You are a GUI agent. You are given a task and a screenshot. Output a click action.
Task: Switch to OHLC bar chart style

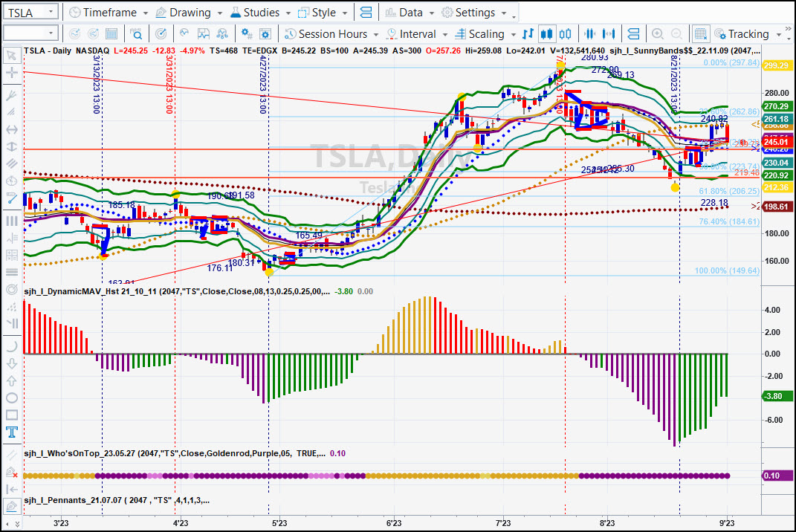coord(528,34)
